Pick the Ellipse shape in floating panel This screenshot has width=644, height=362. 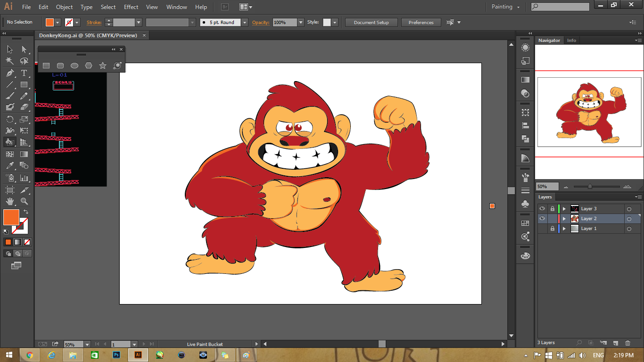tap(74, 66)
